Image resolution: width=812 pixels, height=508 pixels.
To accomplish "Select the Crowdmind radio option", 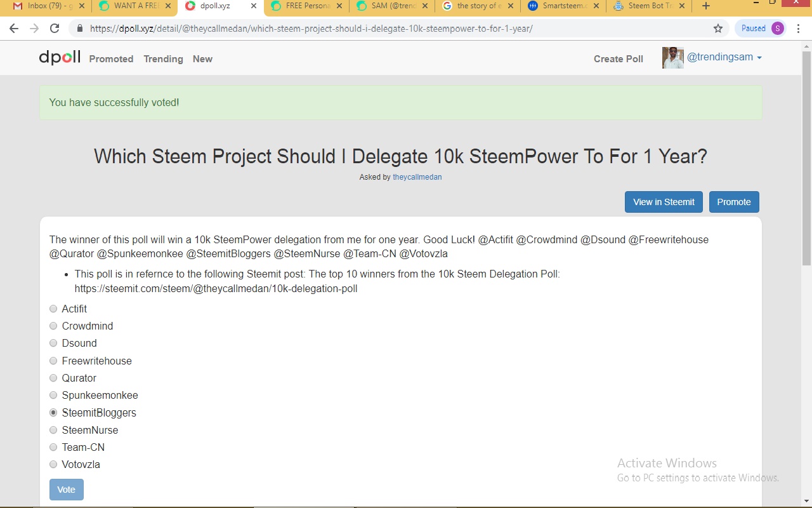I will click(x=53, y=326).
